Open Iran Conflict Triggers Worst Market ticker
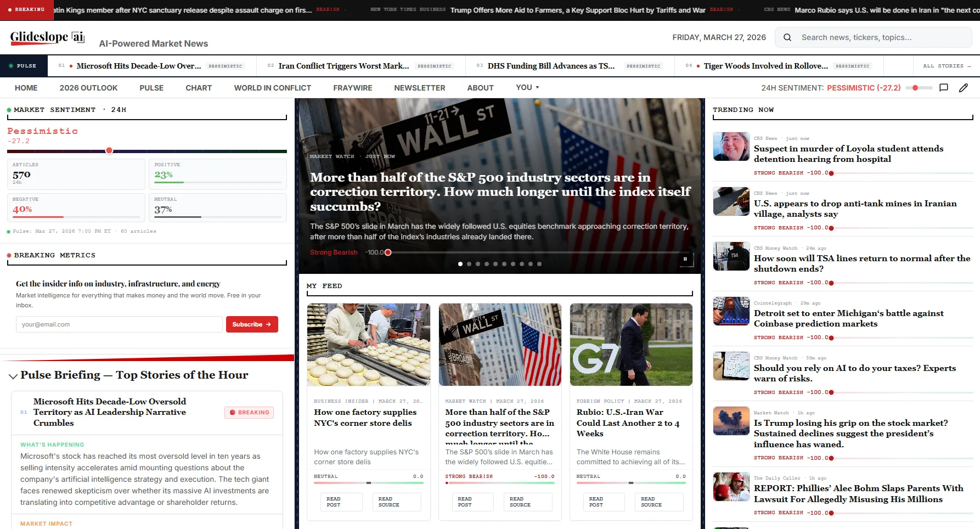 point(343,66)
